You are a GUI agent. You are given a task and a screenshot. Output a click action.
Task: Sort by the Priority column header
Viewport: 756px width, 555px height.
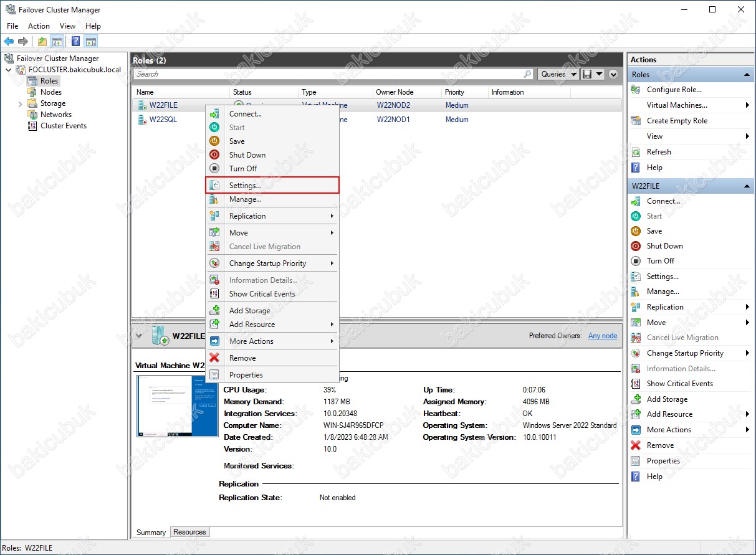point(464,92)
